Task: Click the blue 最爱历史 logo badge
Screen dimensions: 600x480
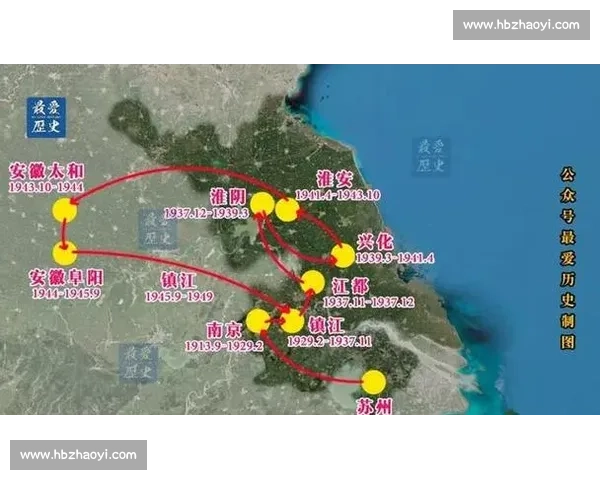Action: coord(46,118)
